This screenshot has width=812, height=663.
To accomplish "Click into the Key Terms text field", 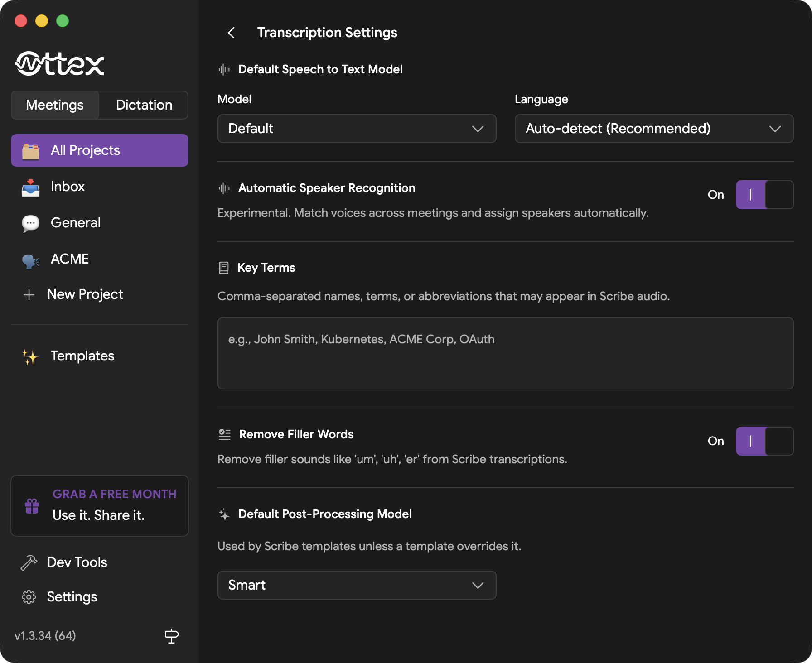I will pyautogui.click(x=506, y=353).
